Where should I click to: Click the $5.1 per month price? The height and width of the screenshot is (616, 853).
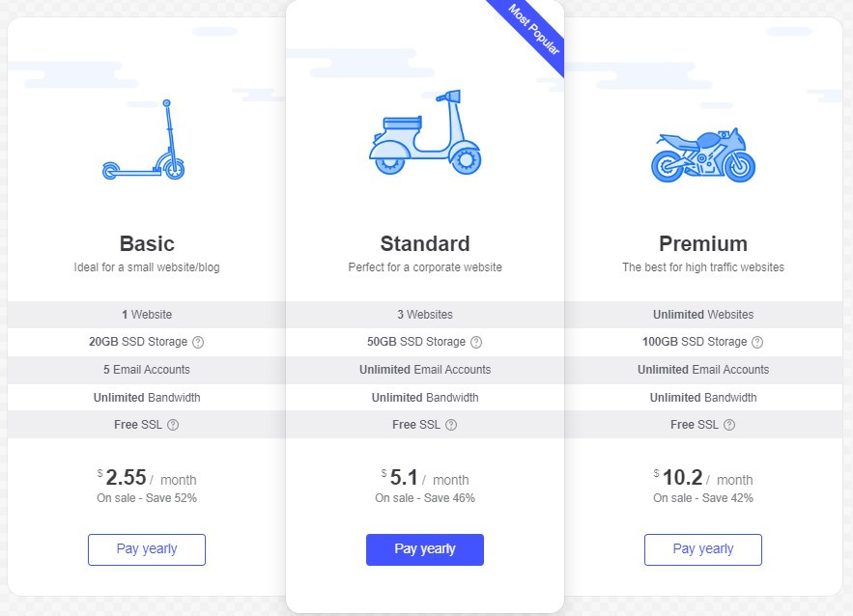click(425, 478)
